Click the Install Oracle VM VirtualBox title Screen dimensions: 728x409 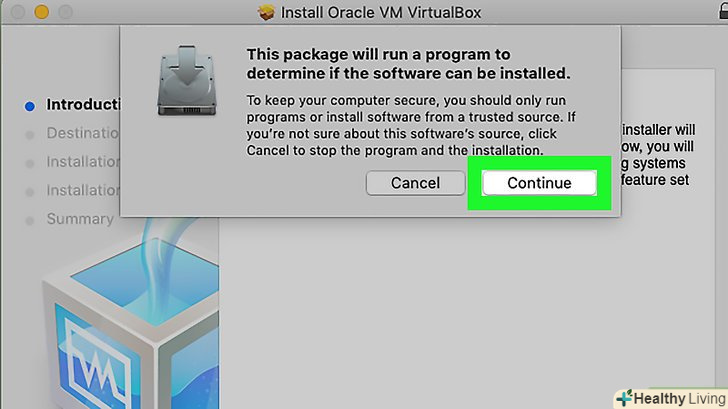[x=380, y=13]
